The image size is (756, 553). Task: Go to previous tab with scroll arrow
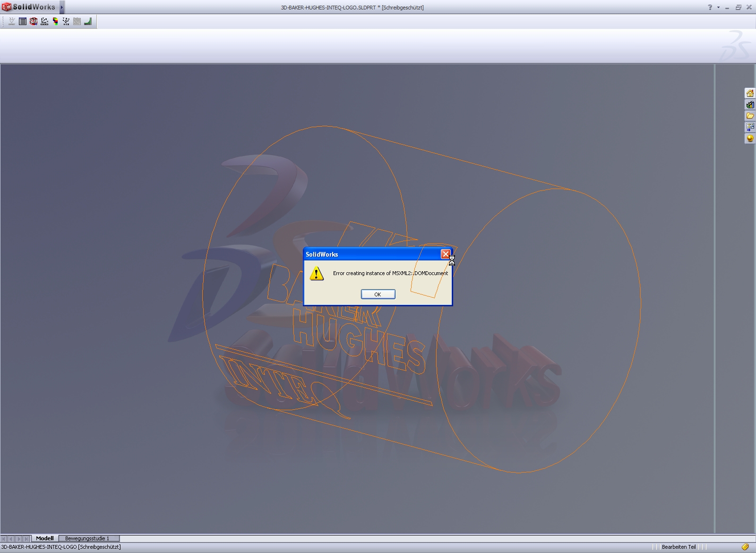(x=12, y=538)
